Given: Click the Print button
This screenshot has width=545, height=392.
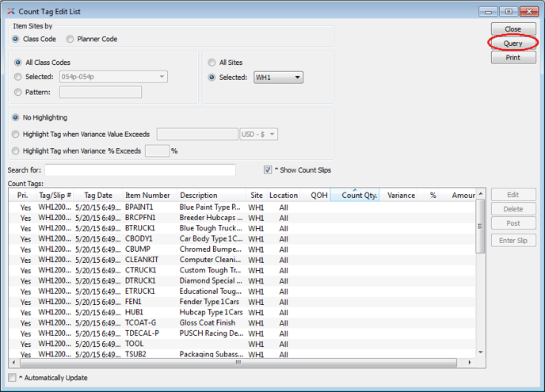Looking at the screenshot, I should [513, 58].
